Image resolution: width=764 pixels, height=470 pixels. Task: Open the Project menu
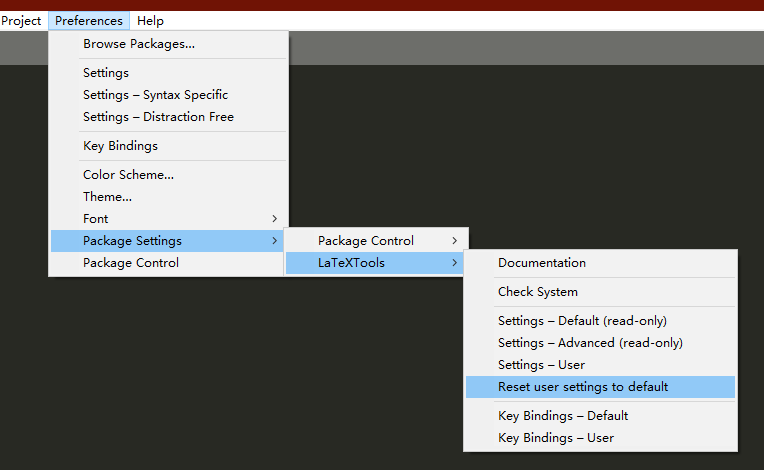(20, 21)
